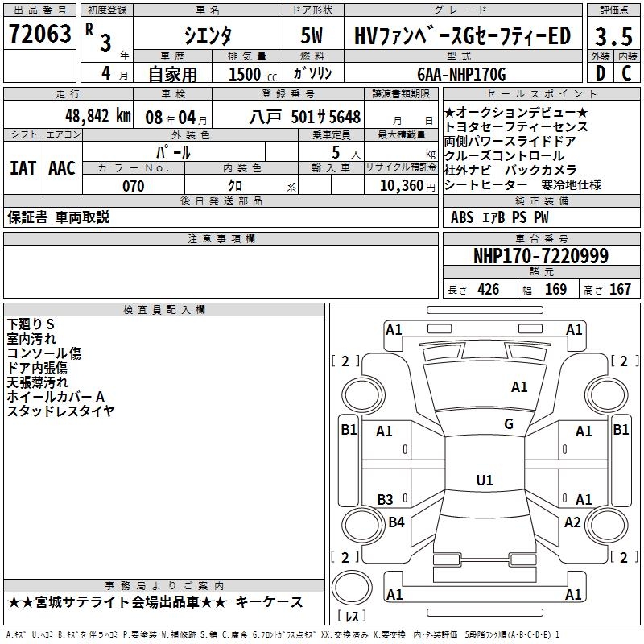Screen dimensions: 644x644
Task: Select the recycle deposit 10,360円
Action: click(x=407, y=186)
